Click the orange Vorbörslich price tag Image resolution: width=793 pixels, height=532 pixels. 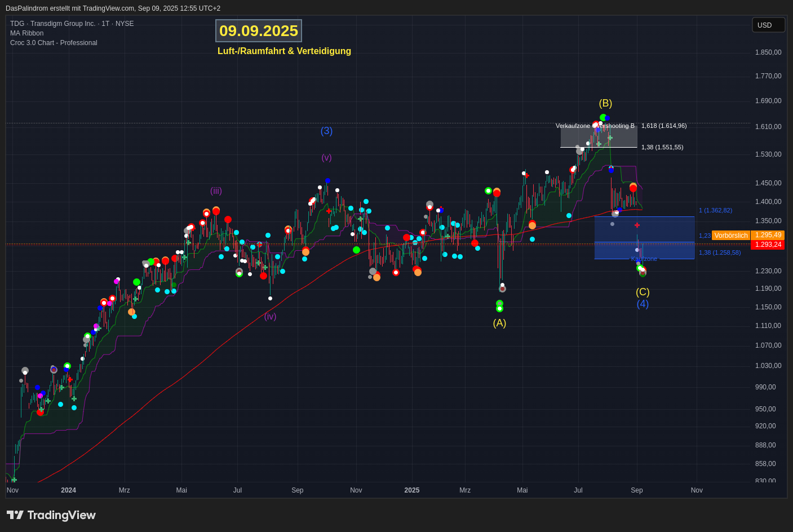731,236
